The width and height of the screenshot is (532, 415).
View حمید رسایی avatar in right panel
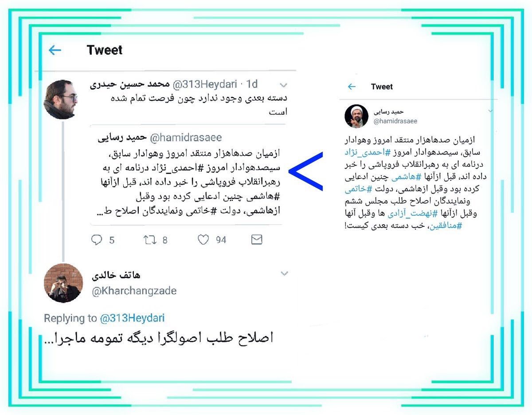tap(356, 116)
